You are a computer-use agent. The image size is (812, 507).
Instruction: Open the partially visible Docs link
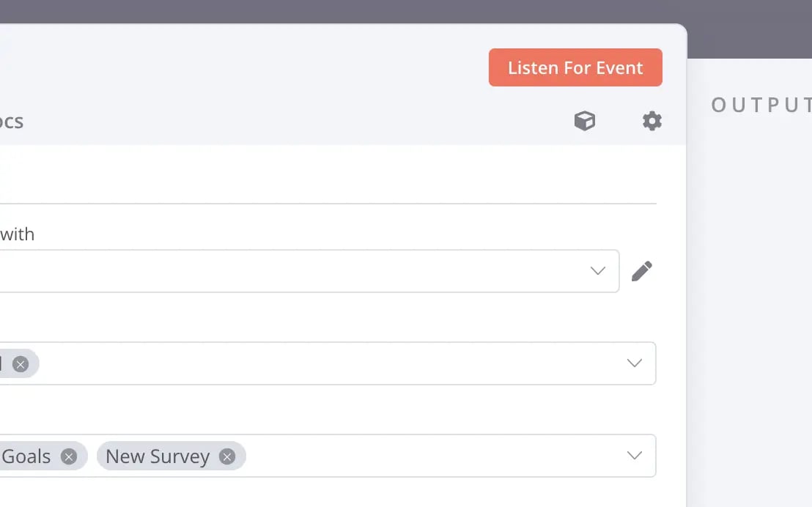coord(12,121)
